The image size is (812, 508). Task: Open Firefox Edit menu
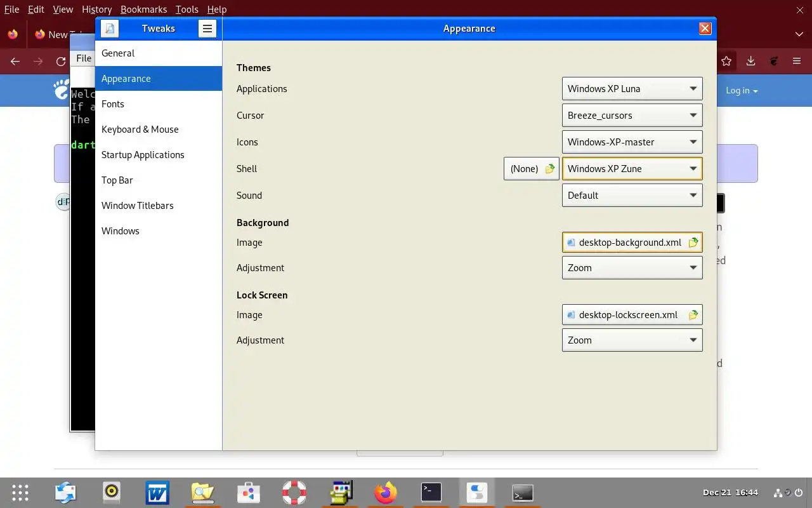click(x=36, y=10)
